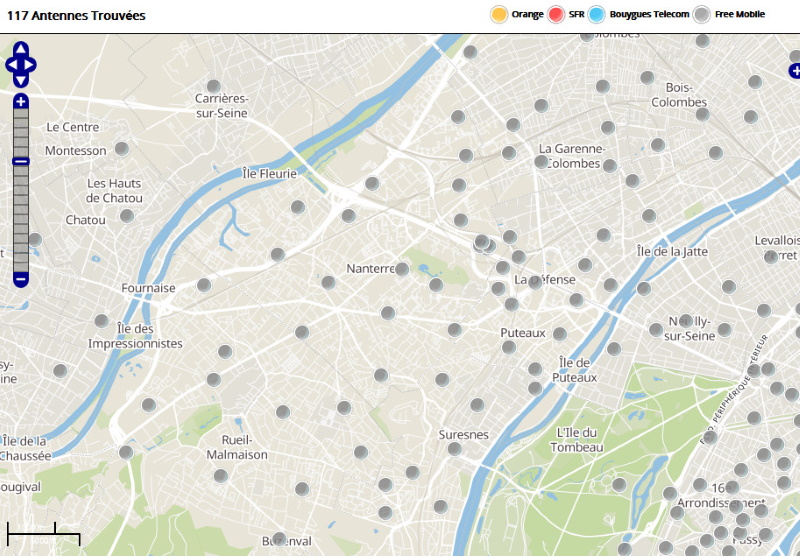Select the antenna marker right of Chatou
Viewport: 800px width, 556px height.
click(127, 216)
